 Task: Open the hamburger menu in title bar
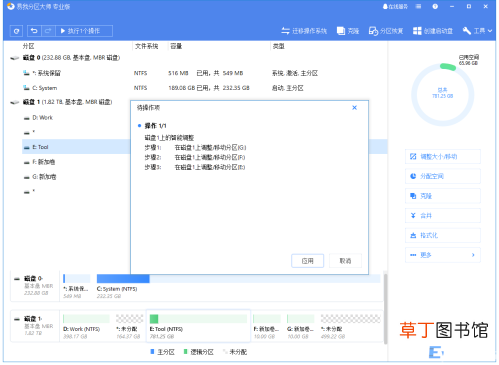[x=418, y=6]
